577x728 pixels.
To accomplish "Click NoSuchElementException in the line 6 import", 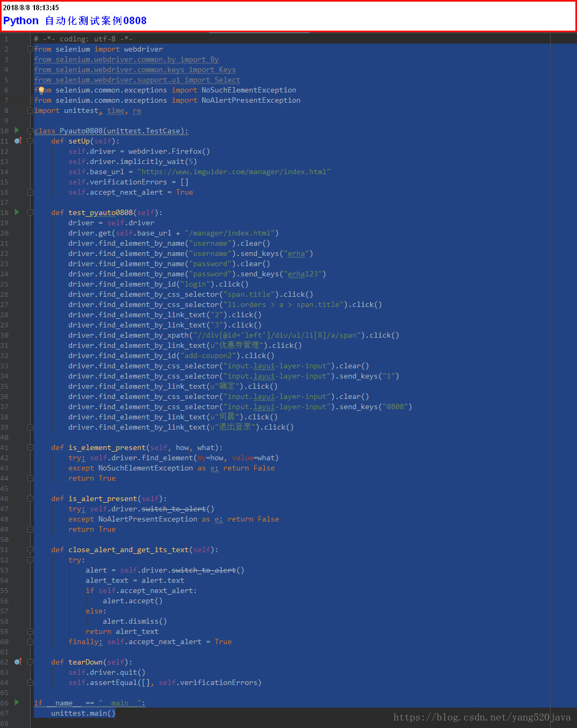I will click(x=249, y=90).
